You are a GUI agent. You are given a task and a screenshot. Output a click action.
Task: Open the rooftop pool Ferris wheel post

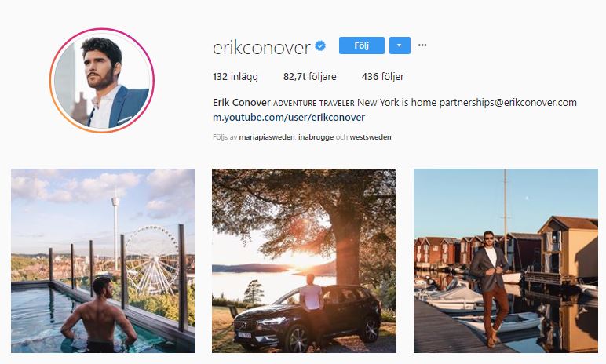click(x=103, y=260)
